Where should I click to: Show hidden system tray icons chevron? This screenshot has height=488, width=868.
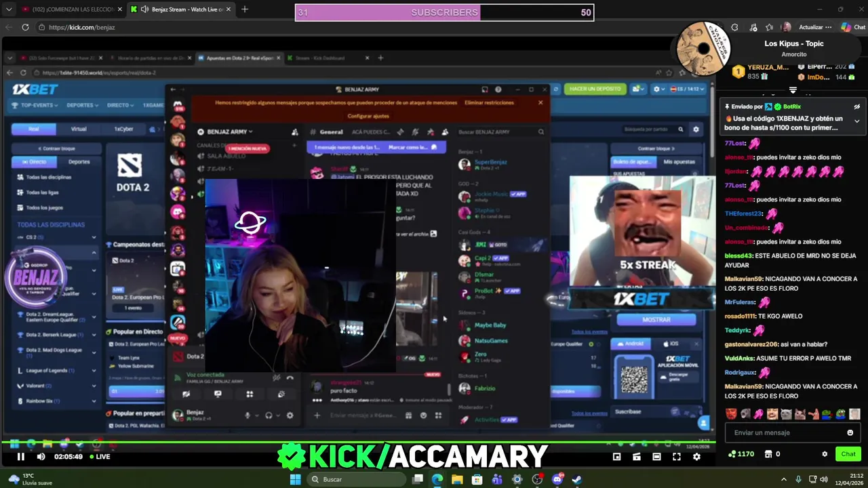click(x=784, y=479)
